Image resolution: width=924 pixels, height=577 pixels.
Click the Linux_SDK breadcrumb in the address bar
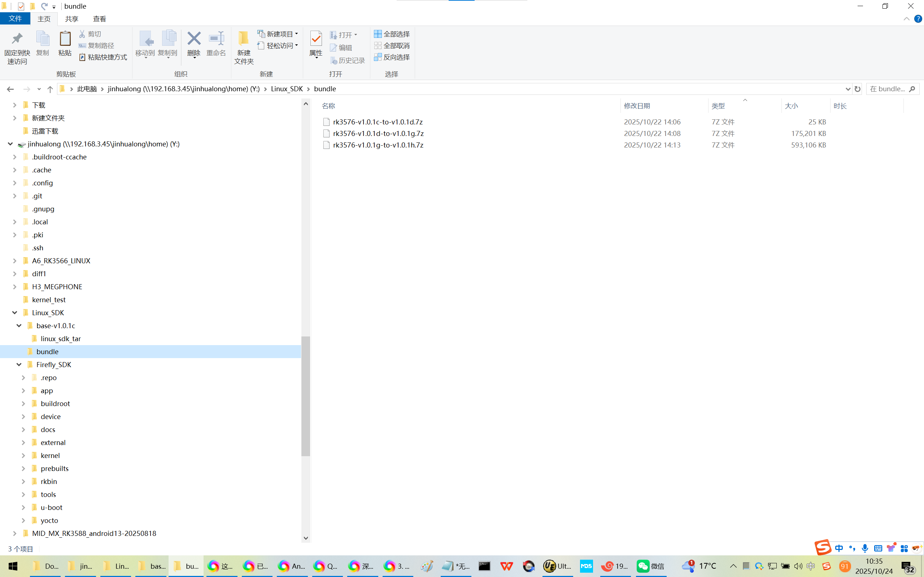click(x=287, y=89)
